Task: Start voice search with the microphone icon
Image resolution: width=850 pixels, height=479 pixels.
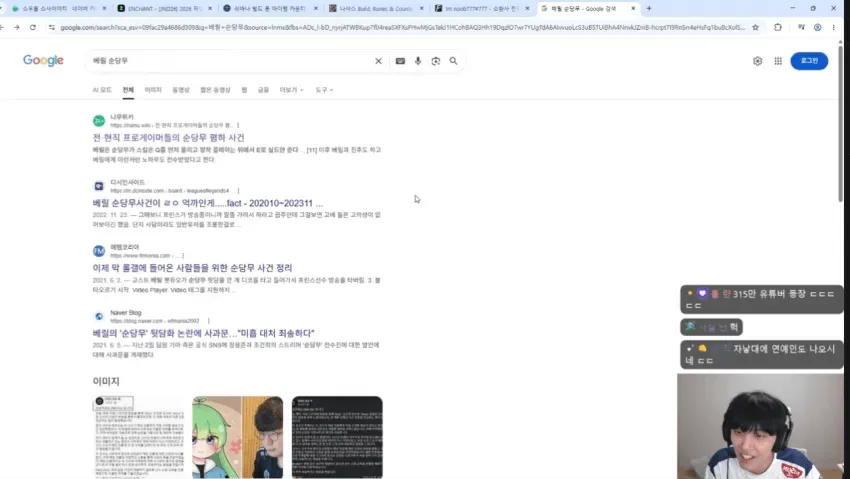Action: coord(418,61)
